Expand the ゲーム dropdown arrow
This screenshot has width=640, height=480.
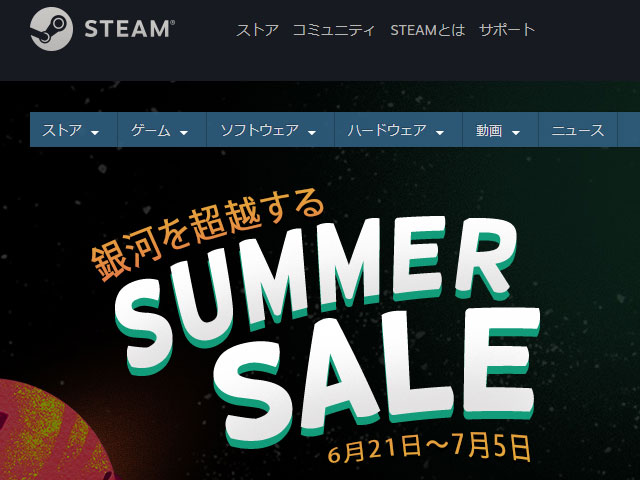[184, 133]
